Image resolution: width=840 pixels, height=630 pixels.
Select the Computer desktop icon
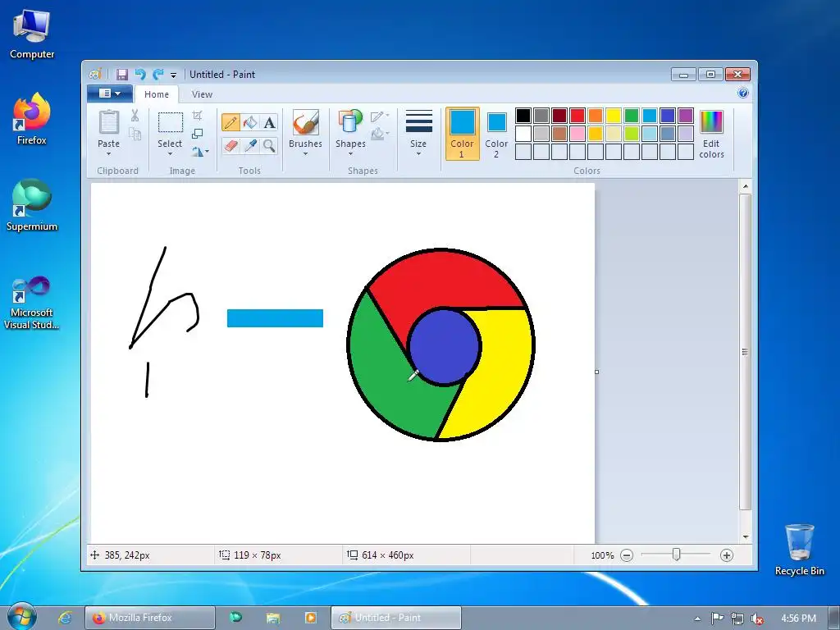point(32,34)
